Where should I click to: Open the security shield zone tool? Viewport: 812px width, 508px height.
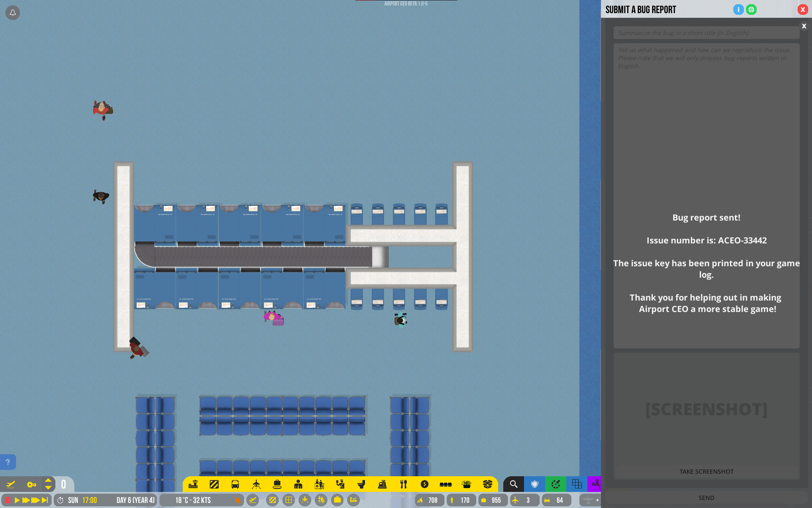tap(535, 484)
